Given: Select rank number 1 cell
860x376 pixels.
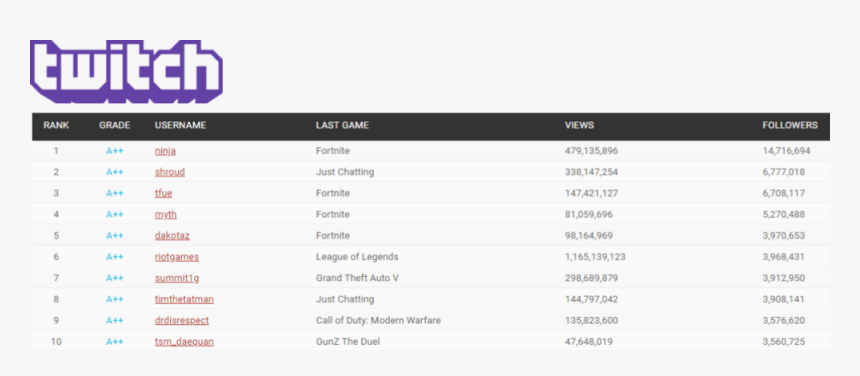Looking at the screenshot, I should (x=56, y=151).
